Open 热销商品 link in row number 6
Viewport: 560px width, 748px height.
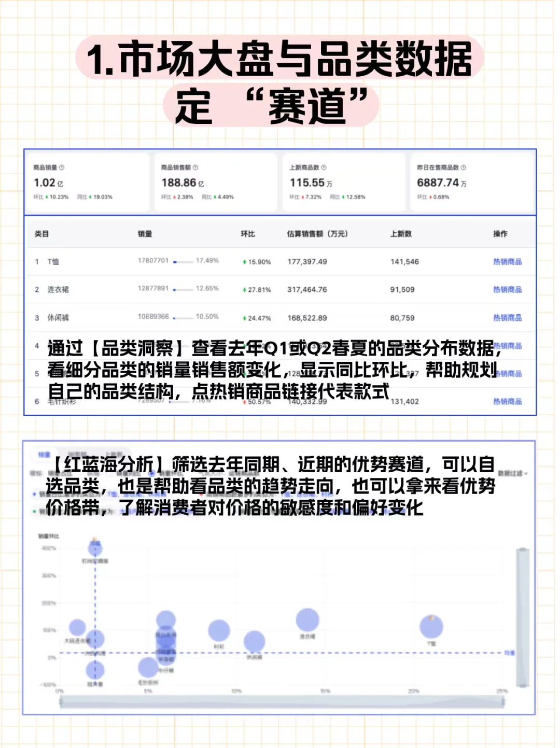point(507,402)
